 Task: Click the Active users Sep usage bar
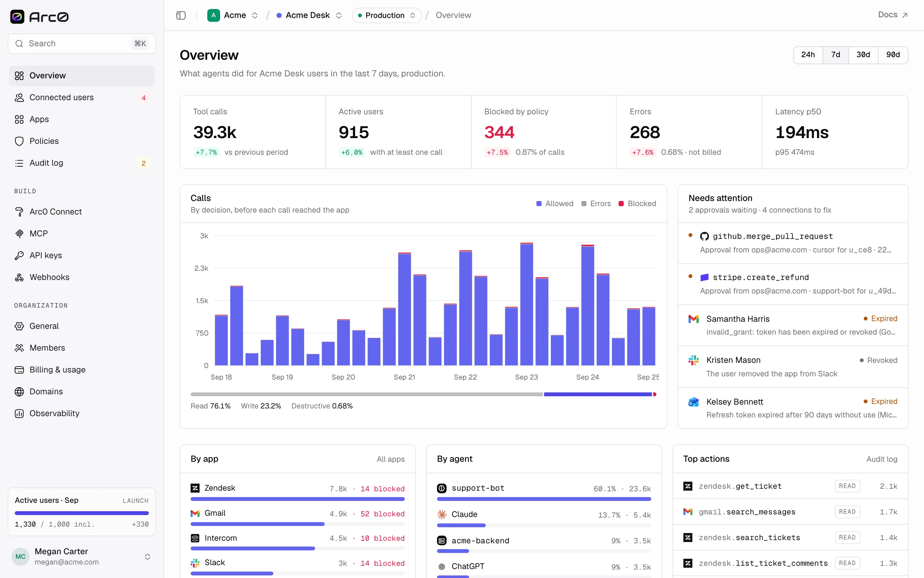(x=82, y=513)
